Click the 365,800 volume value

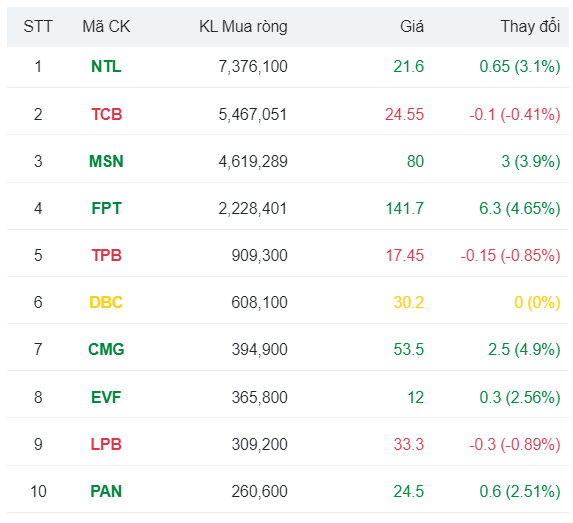(x=259, y=397)
